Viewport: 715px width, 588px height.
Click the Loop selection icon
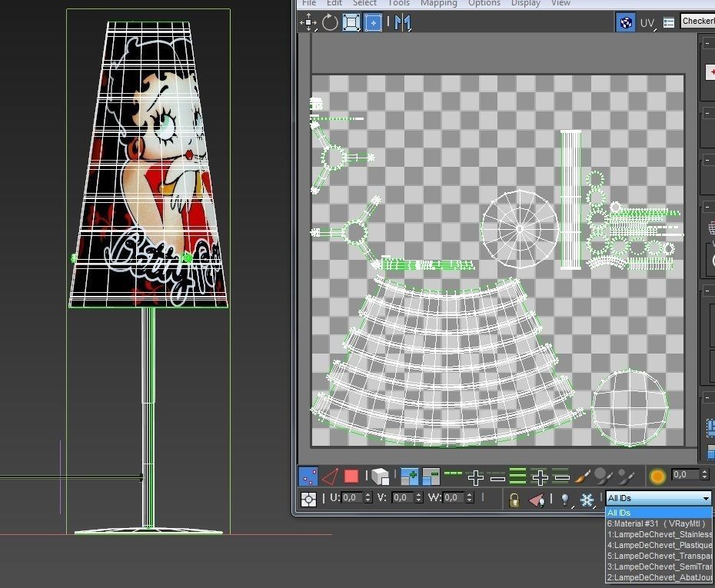click(x=454, y=474)
